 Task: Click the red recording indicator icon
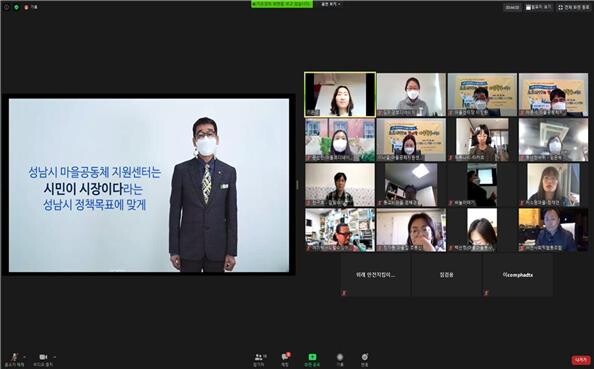click(26, 7)
